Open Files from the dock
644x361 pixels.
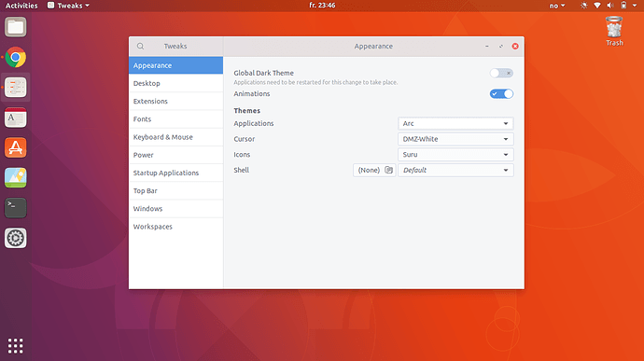pos(16,27)
